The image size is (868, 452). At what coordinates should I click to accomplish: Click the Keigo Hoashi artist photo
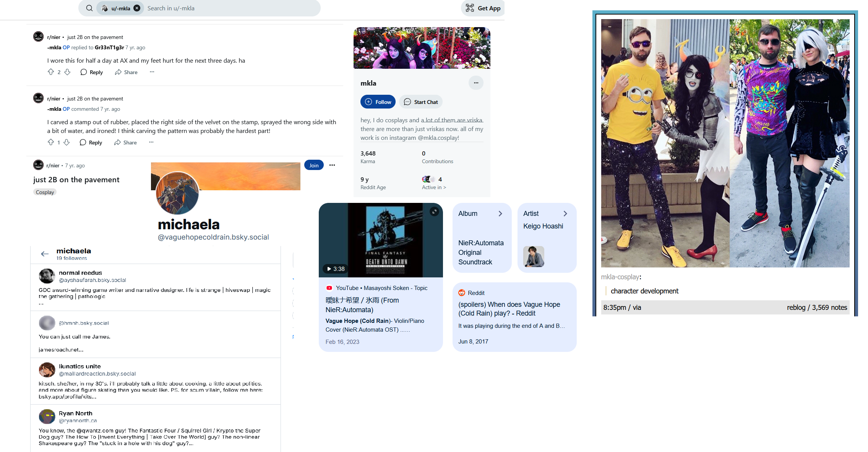tap(534, 256)
